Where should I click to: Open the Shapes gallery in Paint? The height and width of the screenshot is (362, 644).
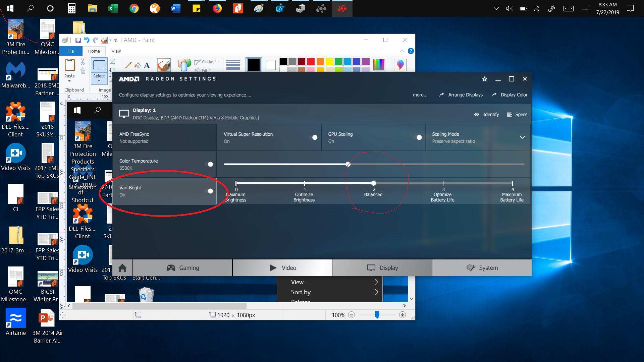[x=184, y=65]
